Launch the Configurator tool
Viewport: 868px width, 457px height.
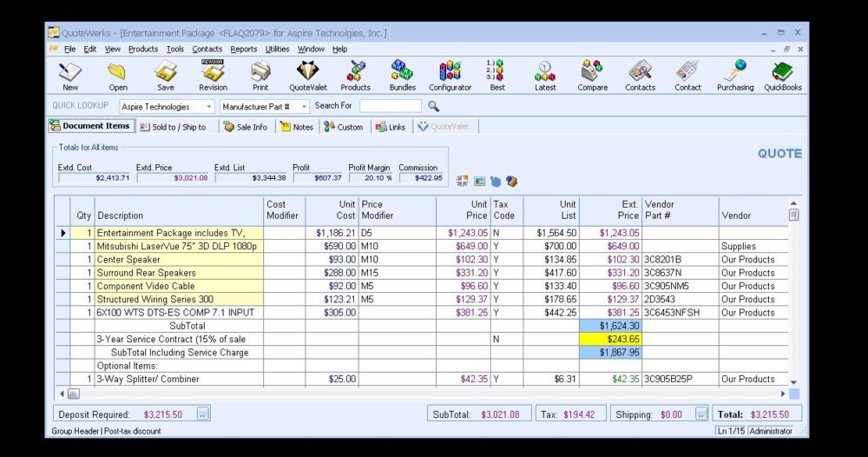[x=450, y=76]
